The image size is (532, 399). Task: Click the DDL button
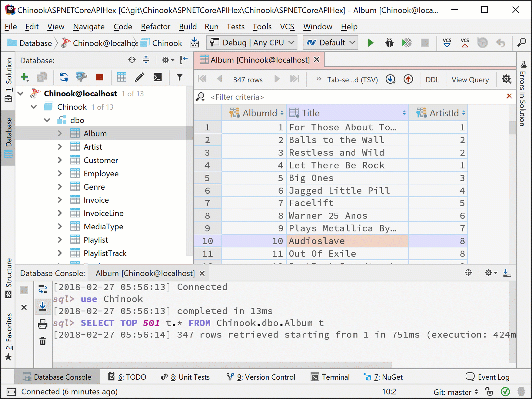tap(432, 79)
